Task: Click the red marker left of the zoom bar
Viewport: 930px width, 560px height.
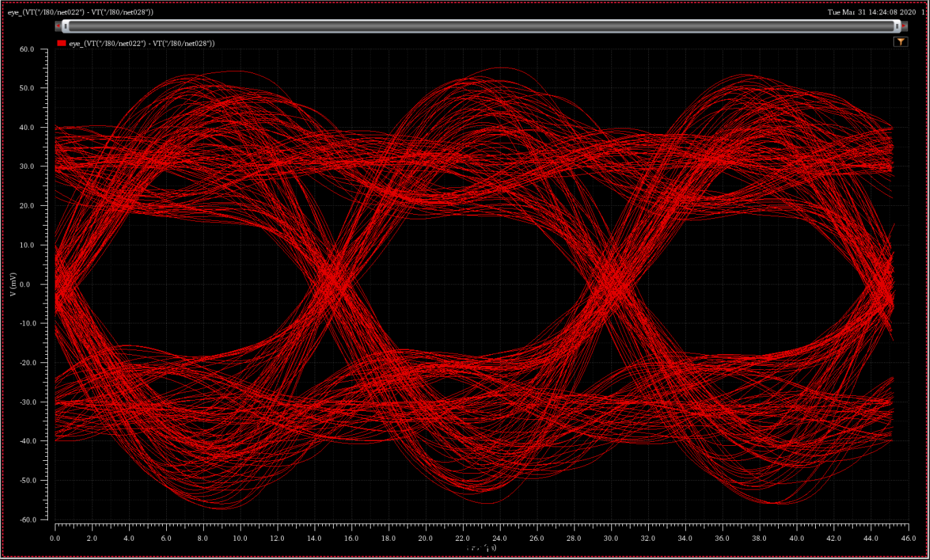Action: tap(58, 26)
